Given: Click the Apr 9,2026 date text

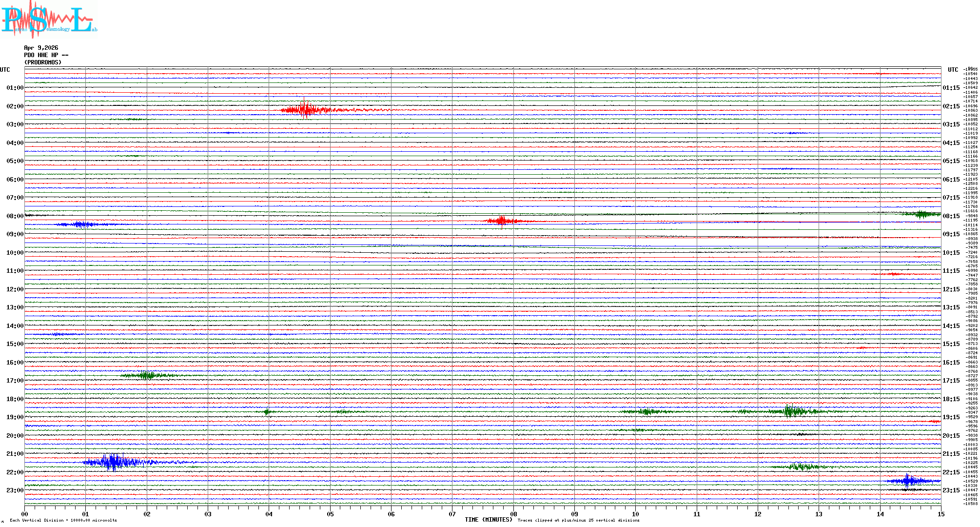Looking at the screenshot, I should [x=41, y=48].
